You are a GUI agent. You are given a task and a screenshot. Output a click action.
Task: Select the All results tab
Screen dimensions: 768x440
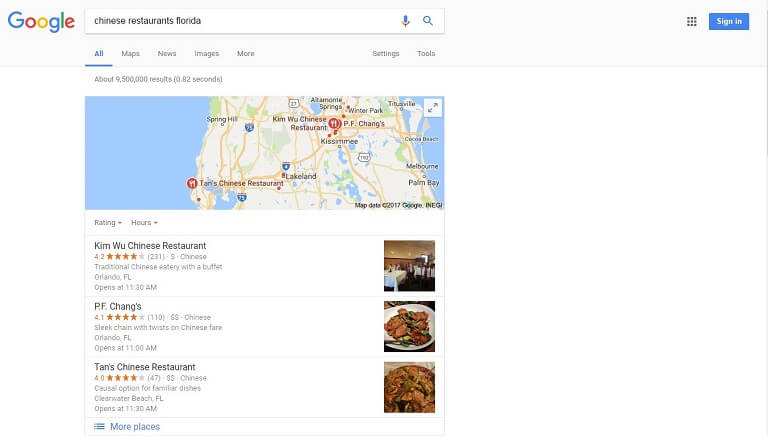98,53
